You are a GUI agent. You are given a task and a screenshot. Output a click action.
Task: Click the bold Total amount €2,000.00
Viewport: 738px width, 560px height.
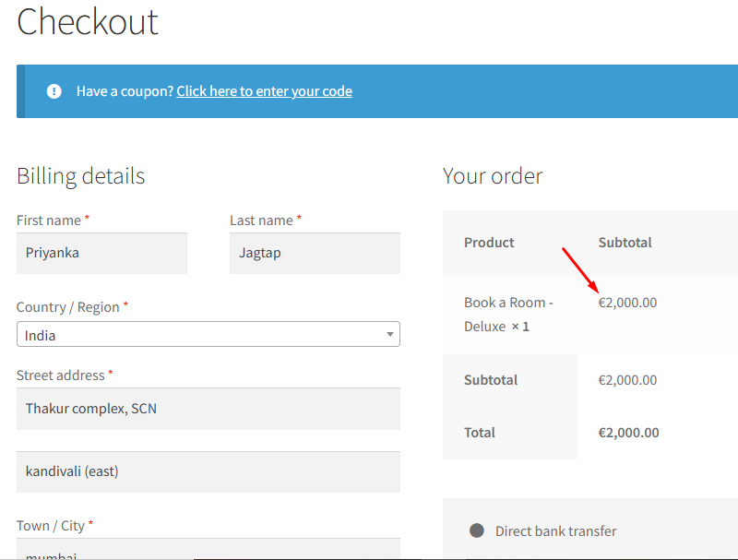628,433
